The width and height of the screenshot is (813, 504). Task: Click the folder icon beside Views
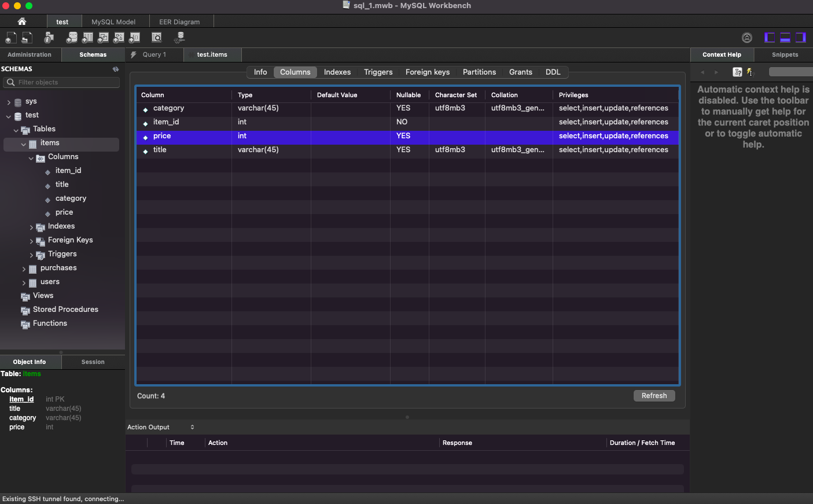(25, 297)
